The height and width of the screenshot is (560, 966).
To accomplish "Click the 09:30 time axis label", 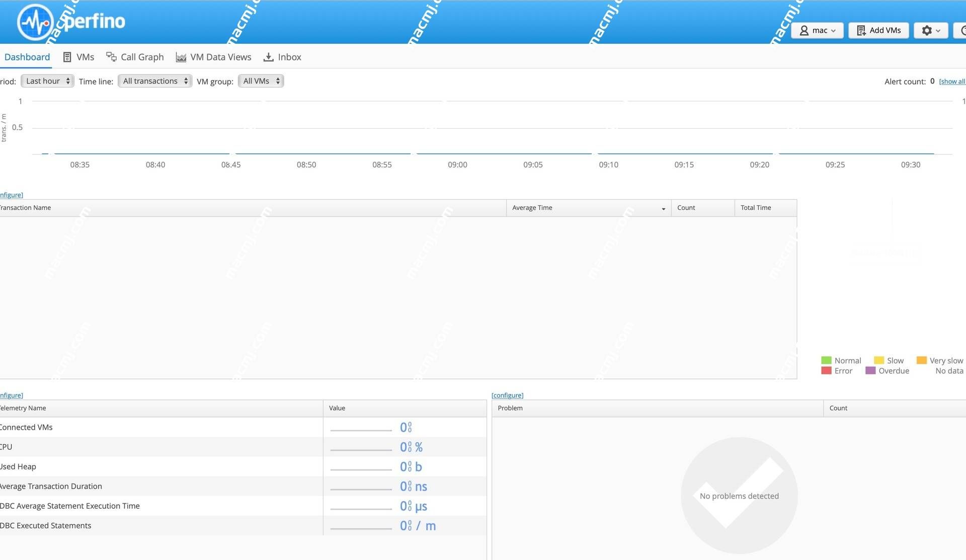I will [x=911, y=165].
